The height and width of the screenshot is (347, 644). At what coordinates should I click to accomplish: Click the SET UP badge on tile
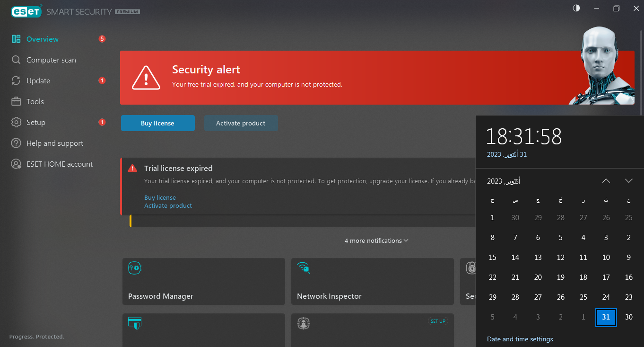click(x=438, y=321)
